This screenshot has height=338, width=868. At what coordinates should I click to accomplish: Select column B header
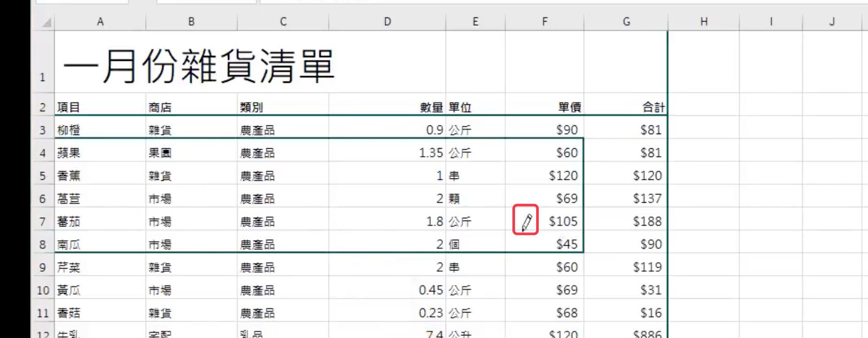click(191, 22)
